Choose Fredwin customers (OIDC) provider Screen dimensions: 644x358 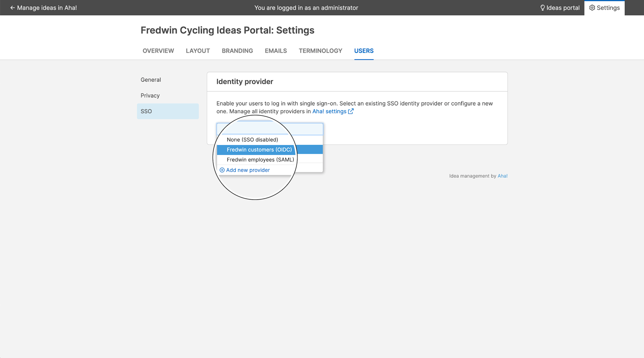[259, 150]
